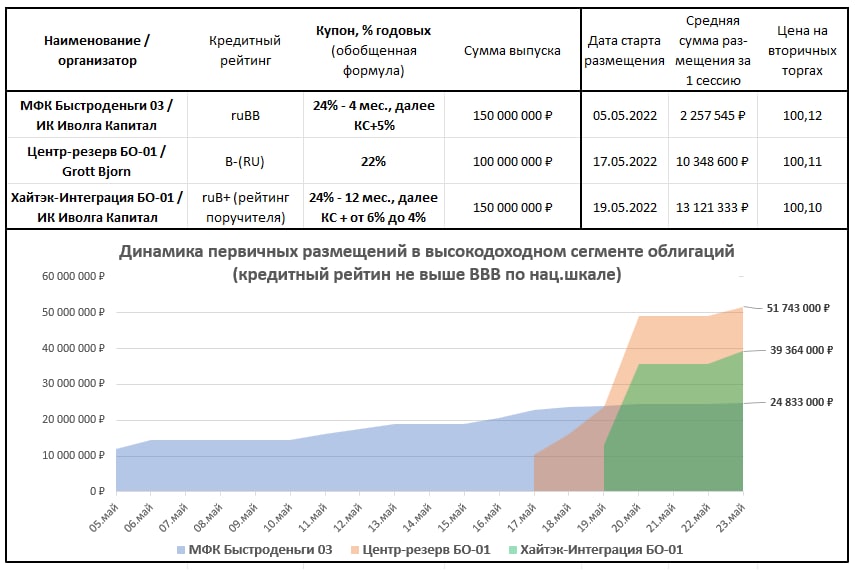
Task: Select the 17.05.2022 start date cell
Action: pyautogui.click(x=625, y=161)
